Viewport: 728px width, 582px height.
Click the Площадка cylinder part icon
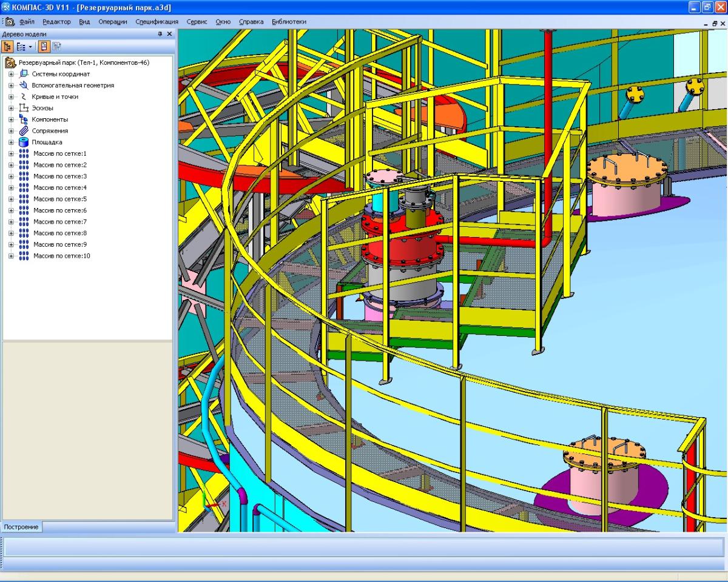tap(24, 142)
